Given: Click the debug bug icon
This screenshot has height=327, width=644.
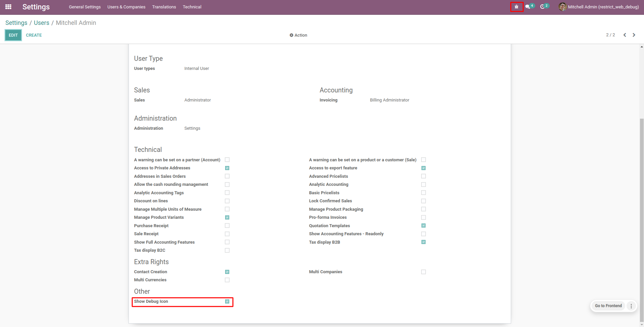Looking at the screenshot, I should click(x=516, y=7).
